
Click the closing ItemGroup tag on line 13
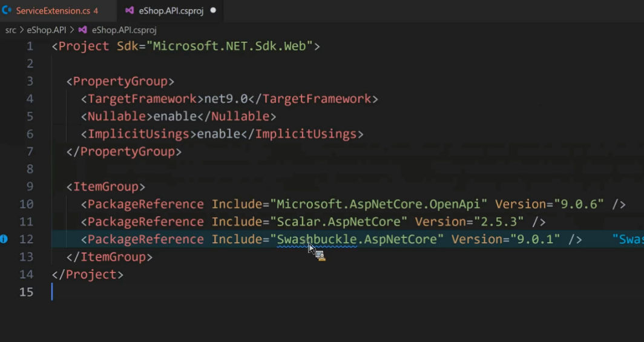109,257
